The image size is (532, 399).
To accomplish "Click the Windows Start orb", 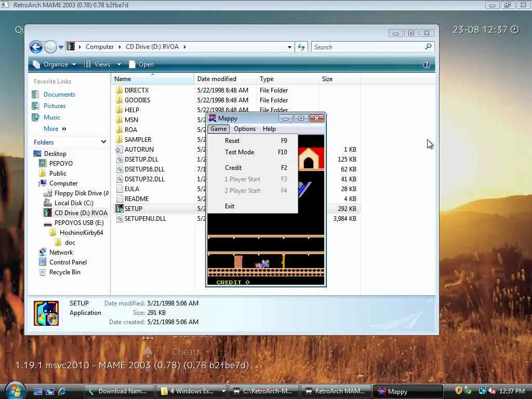I will (15, 391).
